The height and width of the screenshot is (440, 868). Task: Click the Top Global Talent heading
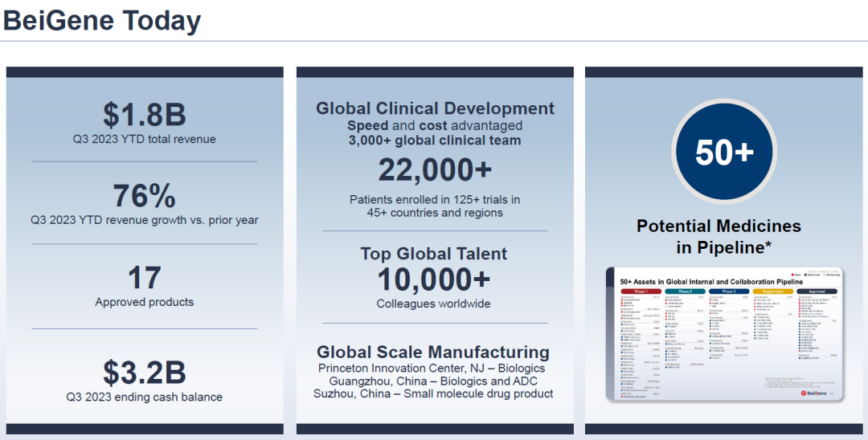click(x=434, y=254)
